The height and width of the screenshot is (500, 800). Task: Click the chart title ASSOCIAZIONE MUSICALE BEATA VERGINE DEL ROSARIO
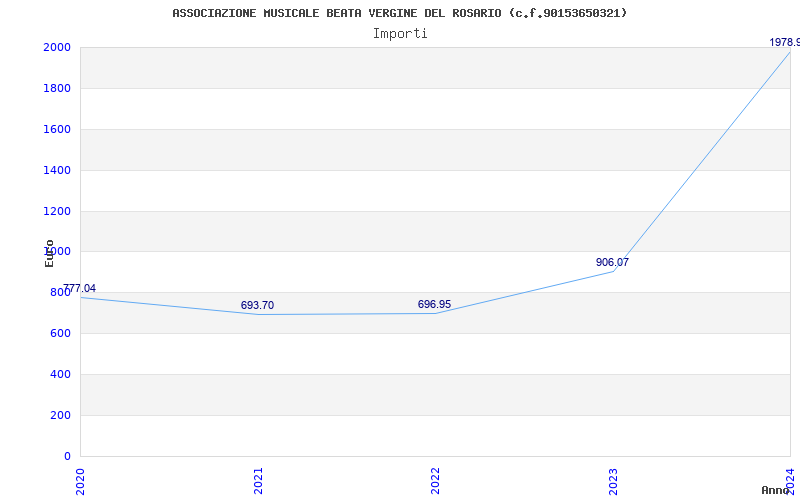pos(399,13)
